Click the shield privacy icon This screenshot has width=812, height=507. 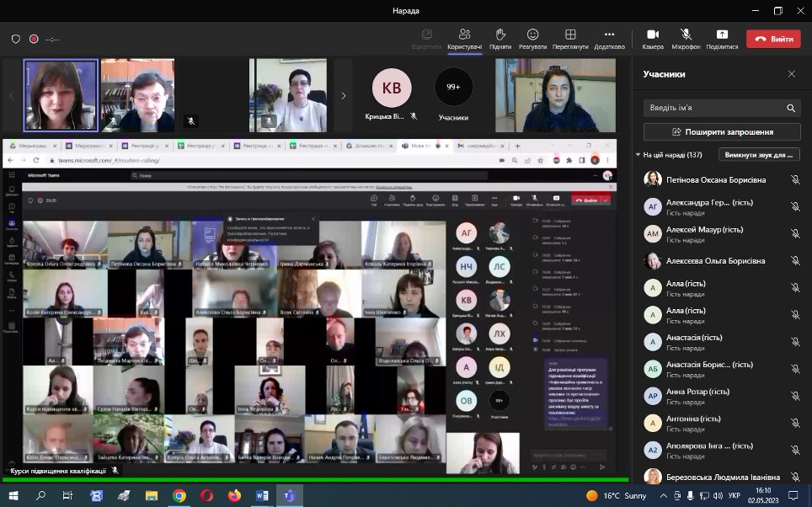[x=16, y=39]
